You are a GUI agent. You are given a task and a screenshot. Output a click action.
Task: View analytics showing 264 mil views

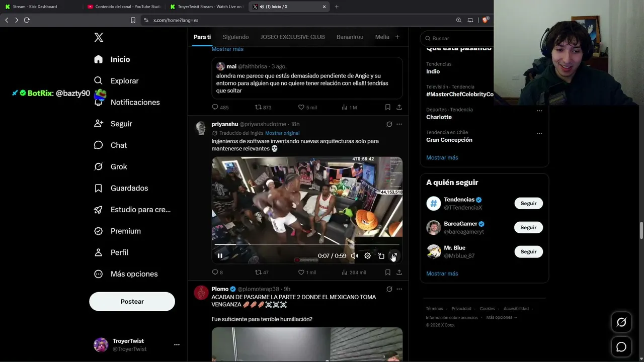pyautogui.click(x=354, y=273)
